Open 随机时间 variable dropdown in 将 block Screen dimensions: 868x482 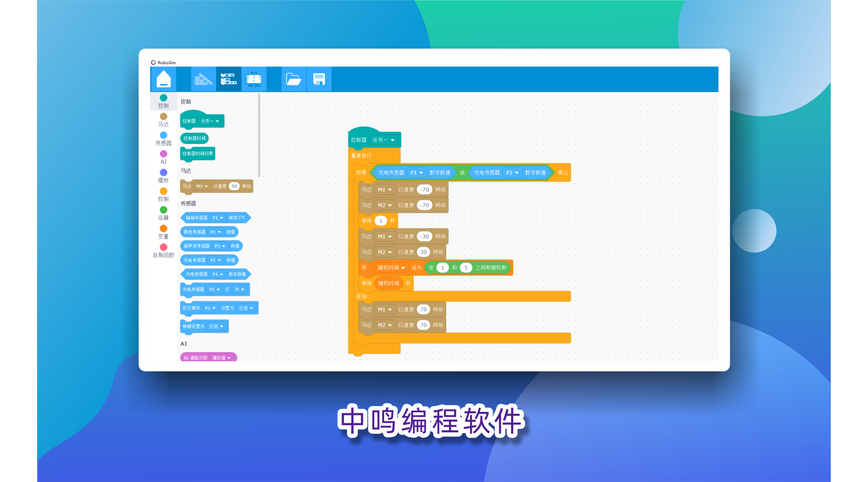(x=391, y=268)
